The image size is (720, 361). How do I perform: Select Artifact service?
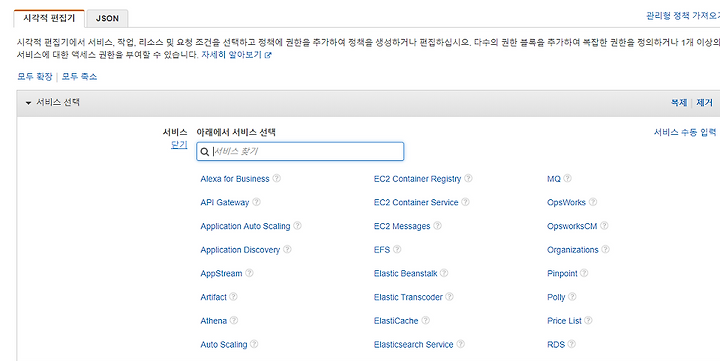click(214, 297)
